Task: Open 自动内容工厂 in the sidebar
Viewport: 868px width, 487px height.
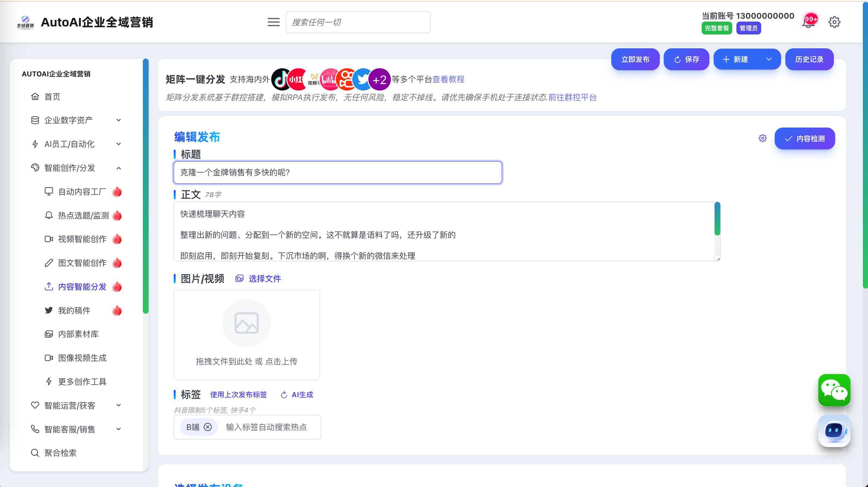Action: click(82, 192)
